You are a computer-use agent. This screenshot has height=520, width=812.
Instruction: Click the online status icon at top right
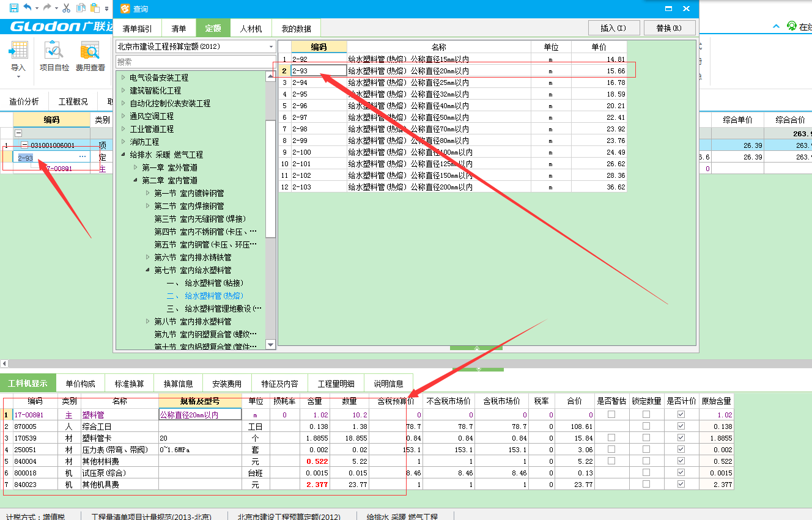[x=792, y=26]
